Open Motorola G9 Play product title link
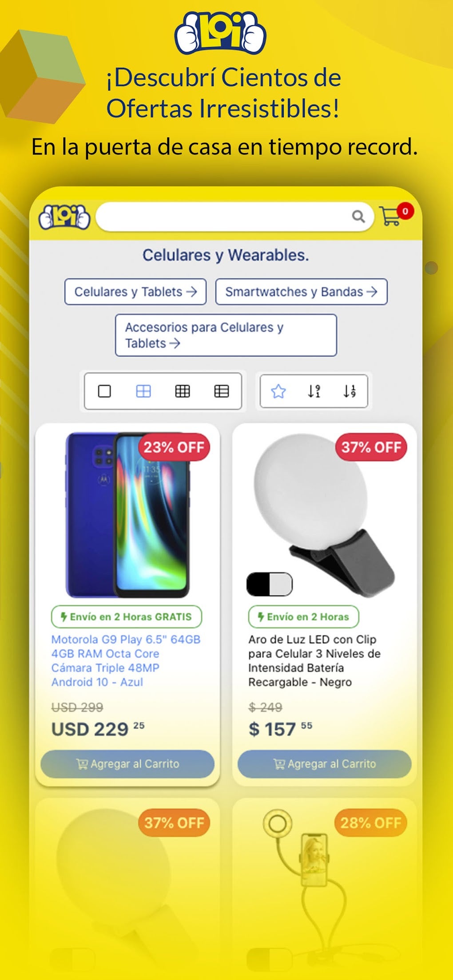The height and width of the screenshot is (980, 453). tap(126, 660)
